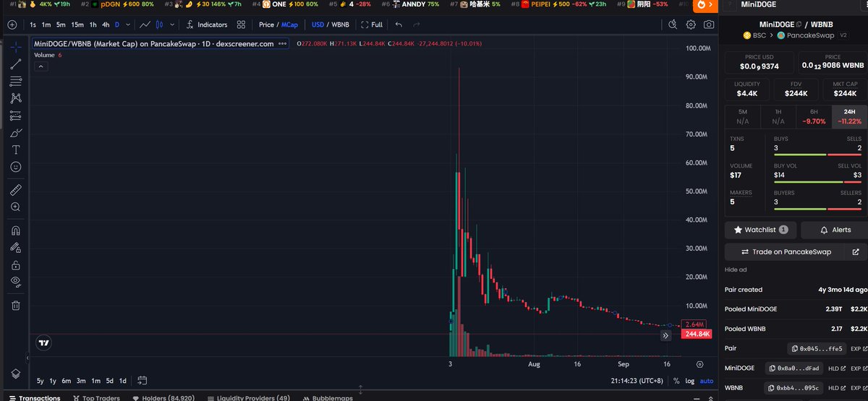Open the go to date calendar icon
Screen dimensions: 868x401
click(142, 381)
